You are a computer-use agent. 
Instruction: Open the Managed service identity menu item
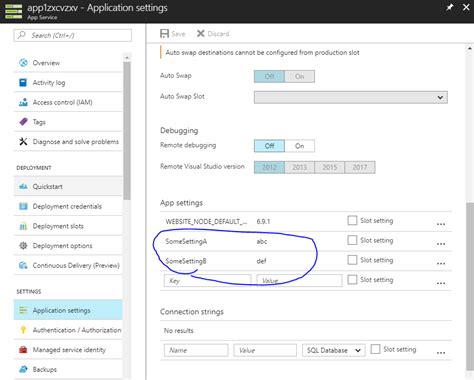[68, 350]
